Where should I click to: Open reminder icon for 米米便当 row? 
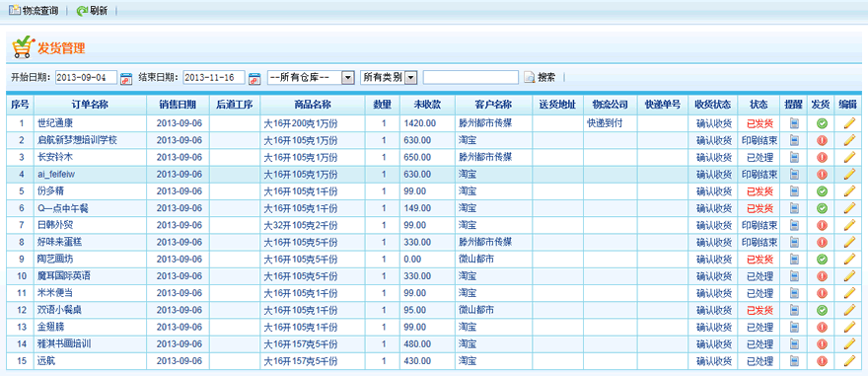[794, 293]
